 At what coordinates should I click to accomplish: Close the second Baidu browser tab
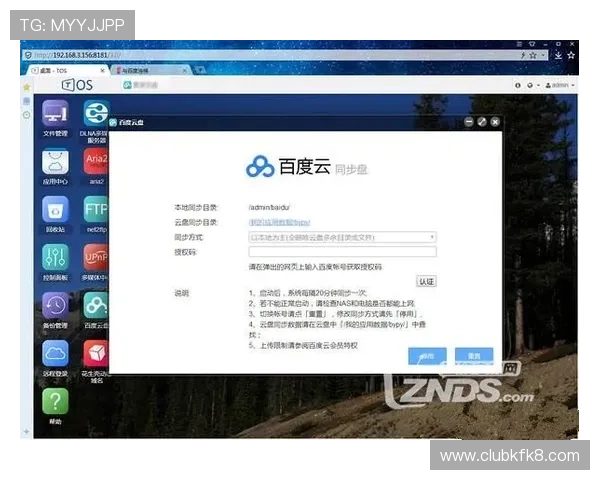pyautogui.click(x=185, y=70)
